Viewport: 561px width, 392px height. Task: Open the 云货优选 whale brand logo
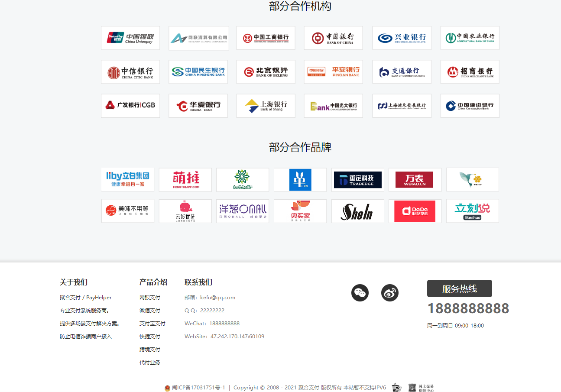pyautogui.click(x=185, y=211)
